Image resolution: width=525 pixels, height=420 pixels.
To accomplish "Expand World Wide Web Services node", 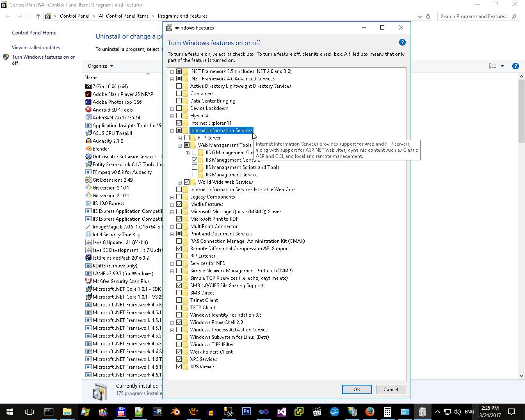I will 180,183.
